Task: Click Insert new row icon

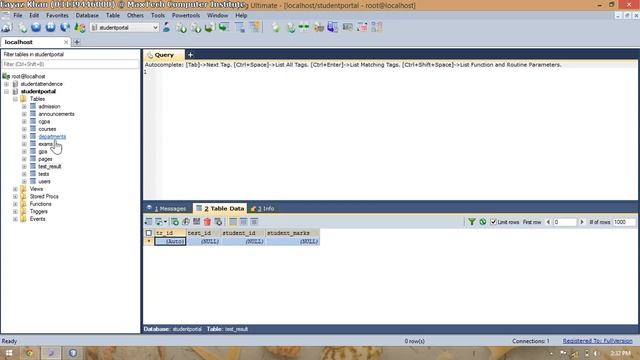Action: pyautogui.click(x=175, y=222)
